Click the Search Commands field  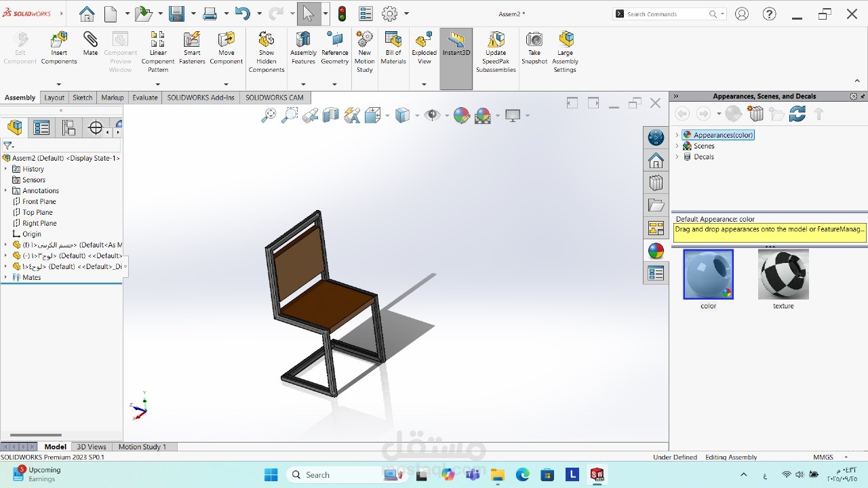point(667,14)
